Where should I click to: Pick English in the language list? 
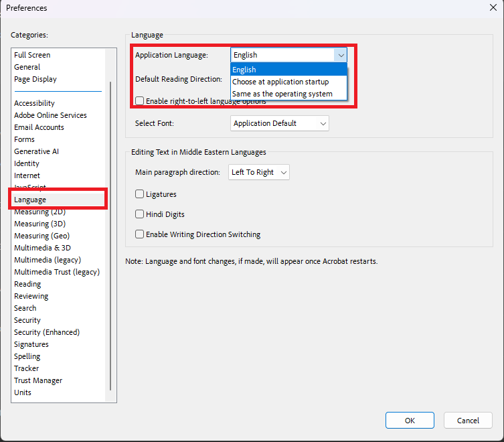[244, 70]
